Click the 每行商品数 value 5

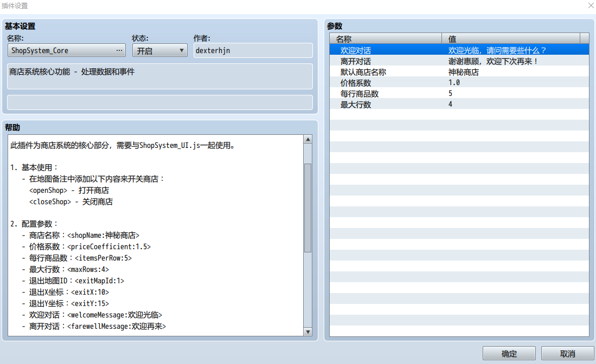[451, 94]
